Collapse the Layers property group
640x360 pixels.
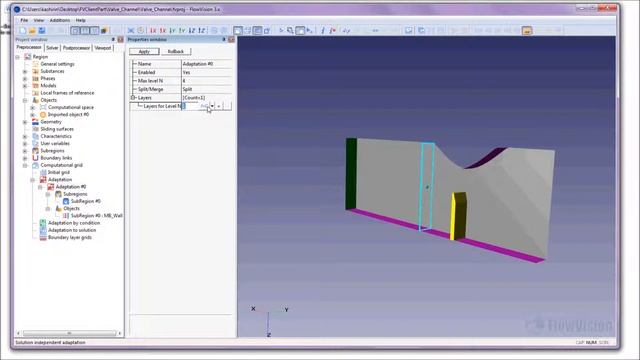click(133, 98)
